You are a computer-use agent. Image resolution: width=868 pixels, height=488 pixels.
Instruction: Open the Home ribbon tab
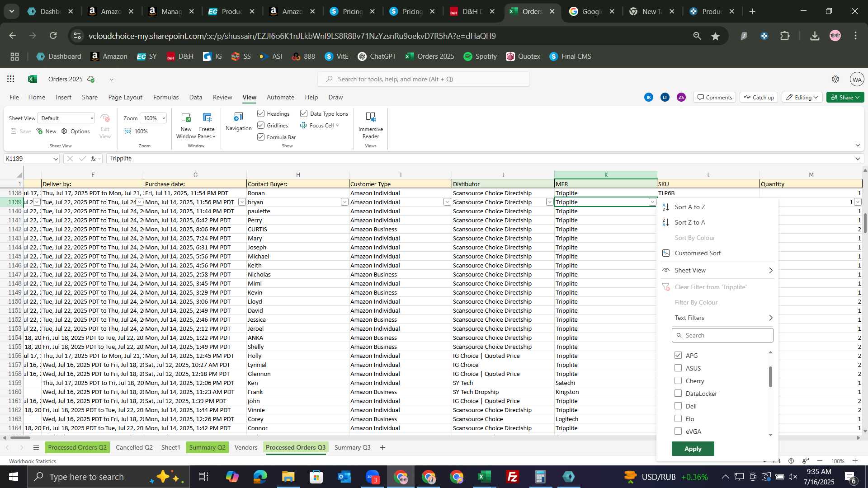click(x=37, y=97)
